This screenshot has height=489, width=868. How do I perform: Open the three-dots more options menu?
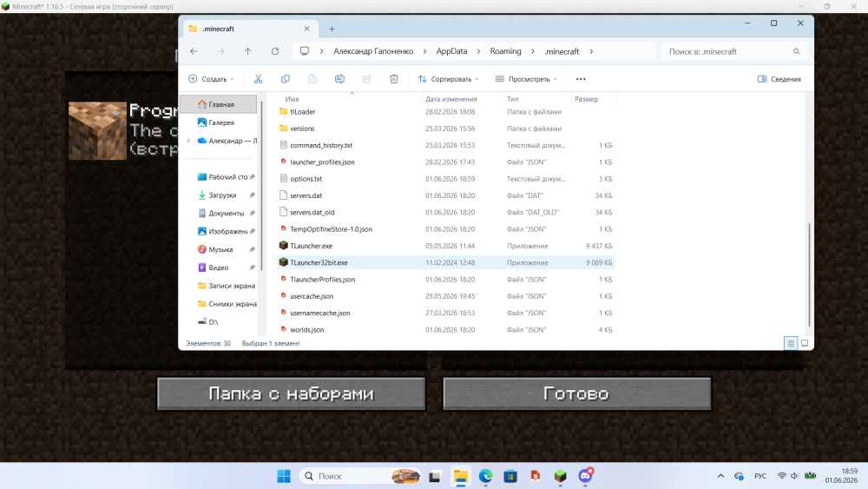click(581, 79)
